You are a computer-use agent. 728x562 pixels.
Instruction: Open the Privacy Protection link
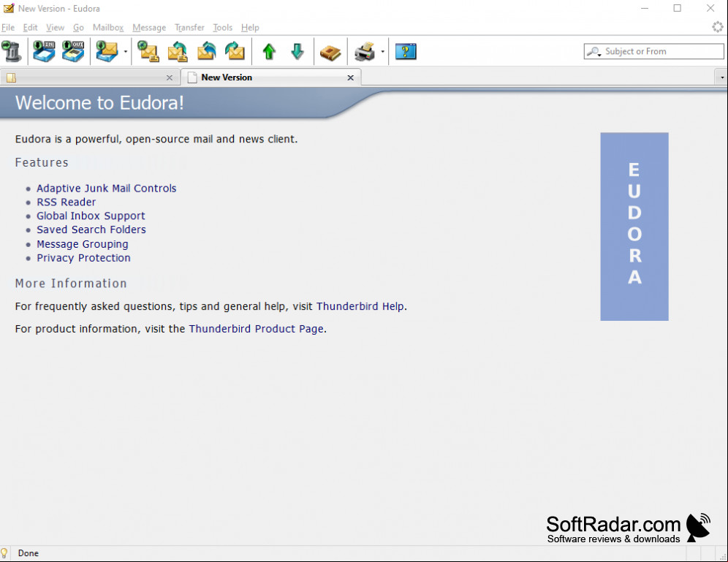pyautogui.click(x=83, y=258)
